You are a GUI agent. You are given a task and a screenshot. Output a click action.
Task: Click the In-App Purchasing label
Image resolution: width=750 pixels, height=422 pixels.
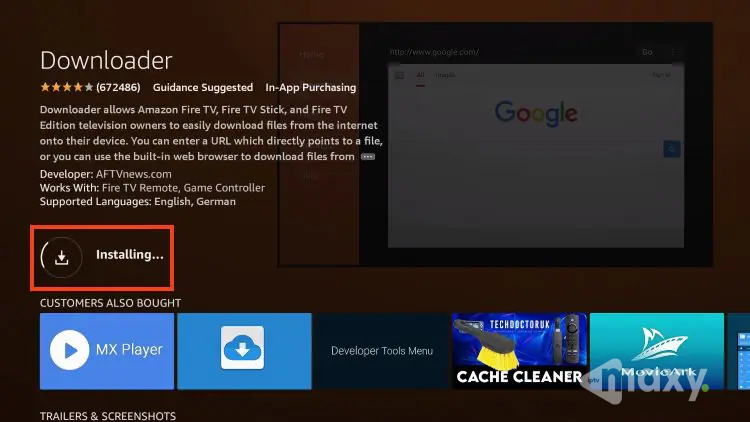(311, 88)
